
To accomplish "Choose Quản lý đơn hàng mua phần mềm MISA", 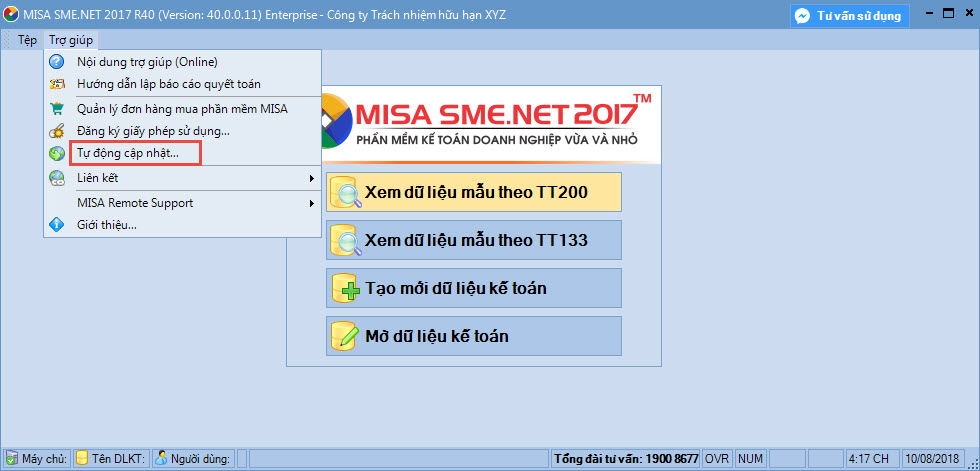I will pyautogui.click(x=182, y=109).
